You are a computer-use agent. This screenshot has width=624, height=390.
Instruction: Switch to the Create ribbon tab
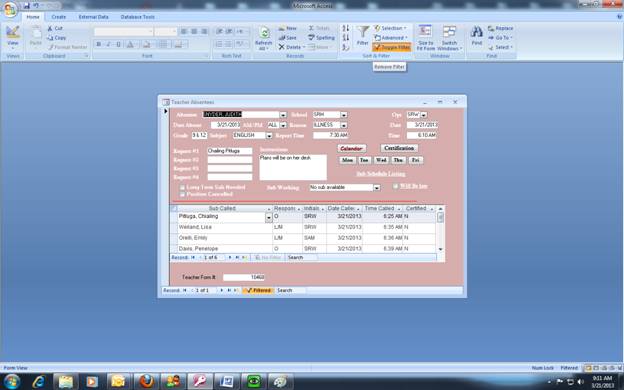[x=58, y=17]
